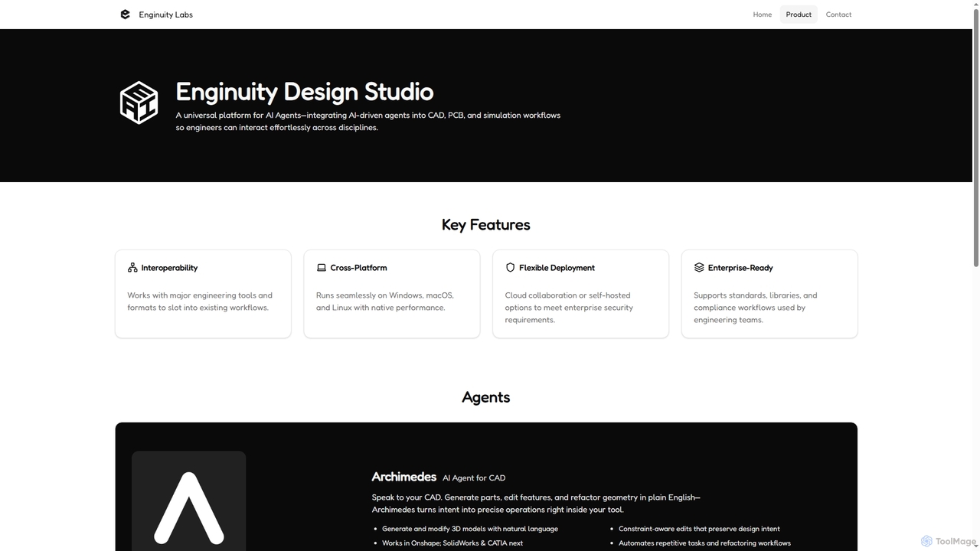
Task: Click the Enterprise-Ready card title
Action: pyautogui.click(x=740, y=268)
